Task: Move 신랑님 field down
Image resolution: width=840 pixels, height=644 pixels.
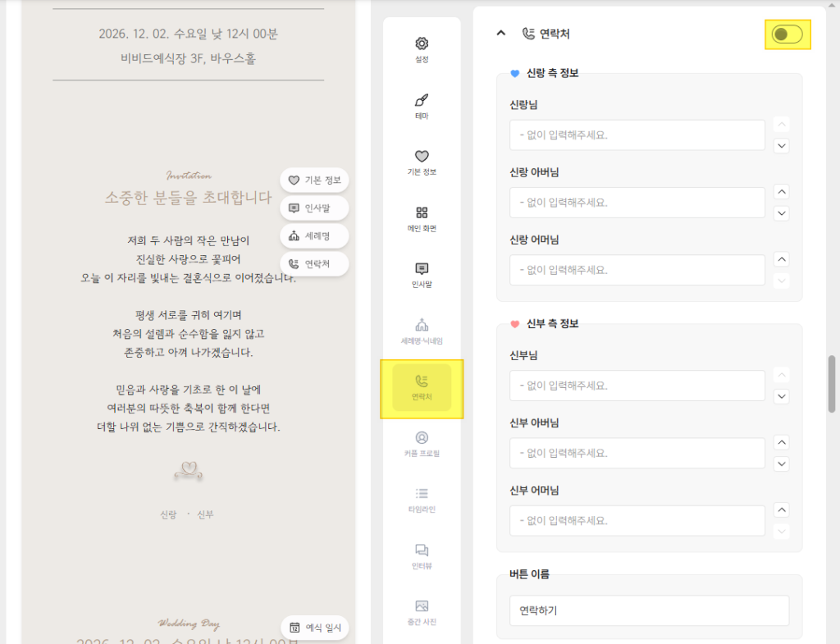Action: click(x=782, y=146)
